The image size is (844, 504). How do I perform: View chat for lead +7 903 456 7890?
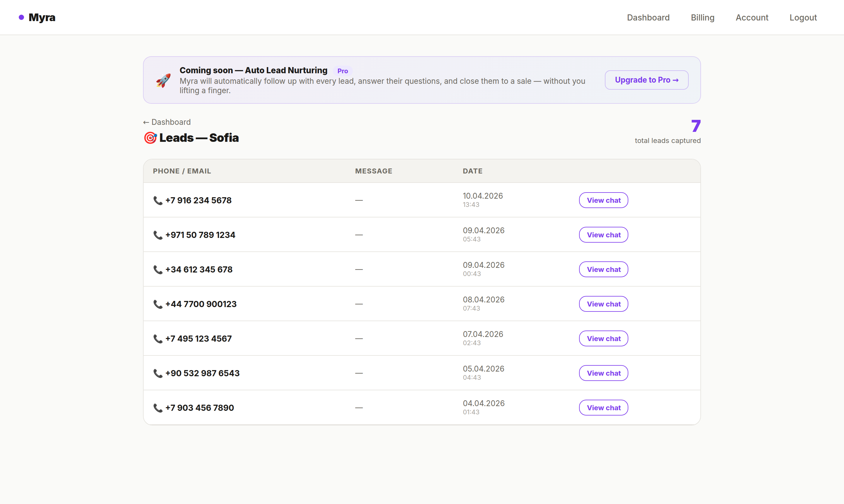point(603,408)
